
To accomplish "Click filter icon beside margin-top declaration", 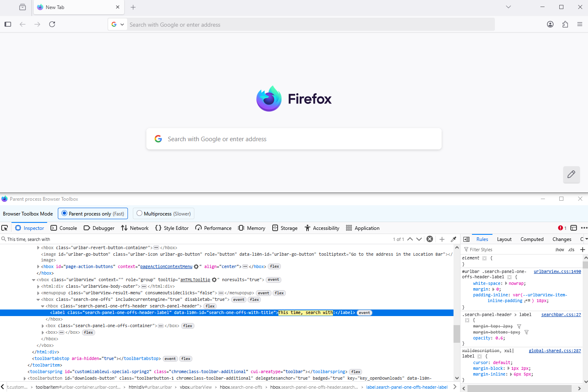I will [519, 326].
